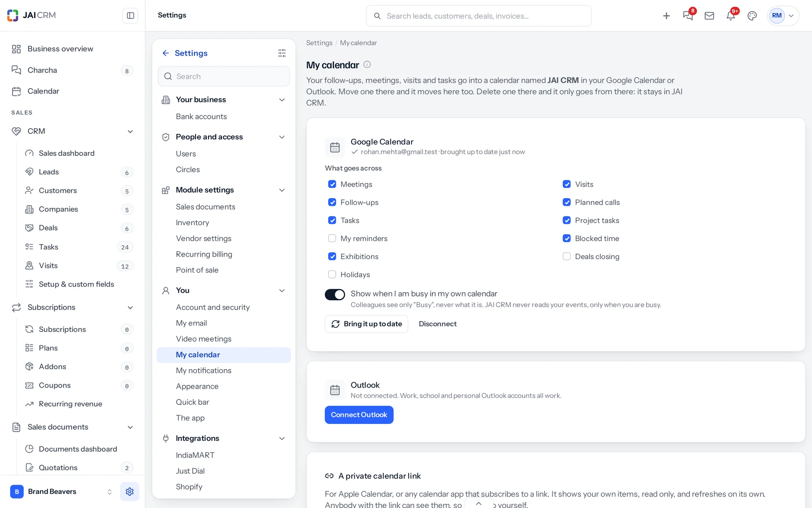Open the notifications bell
812x508 pixels.
(x=730, y=16)
